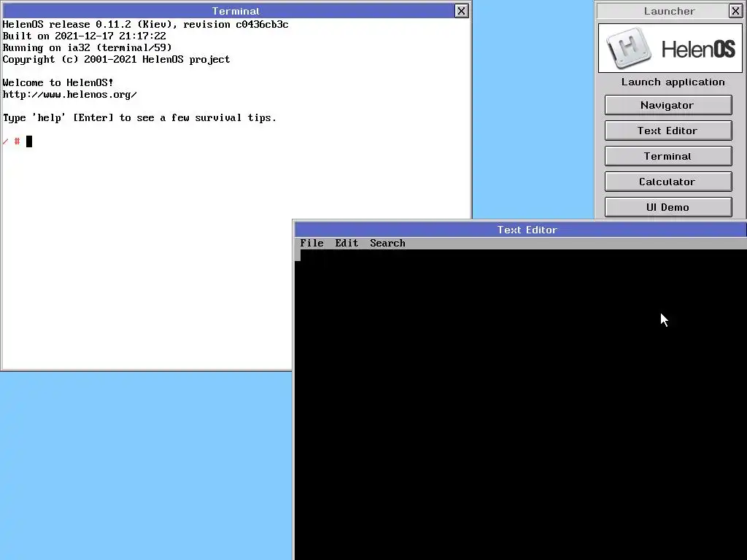Click into the Text Editor's black editing area
Screen dimensions: 747x560
(x=520, y=405)
